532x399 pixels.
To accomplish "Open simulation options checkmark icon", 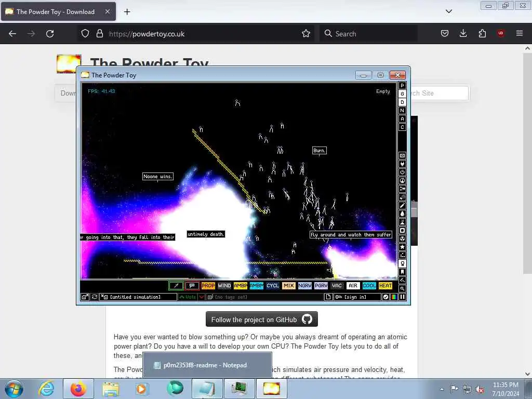I will tap(386, 297).
